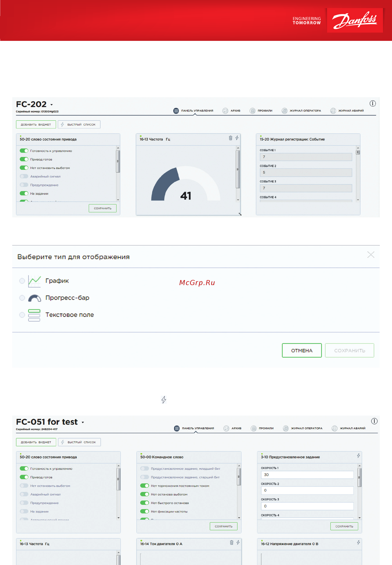Click Архив icon in FC-202 panel
This screenshot has height=565, width=392.
(225, 111)
